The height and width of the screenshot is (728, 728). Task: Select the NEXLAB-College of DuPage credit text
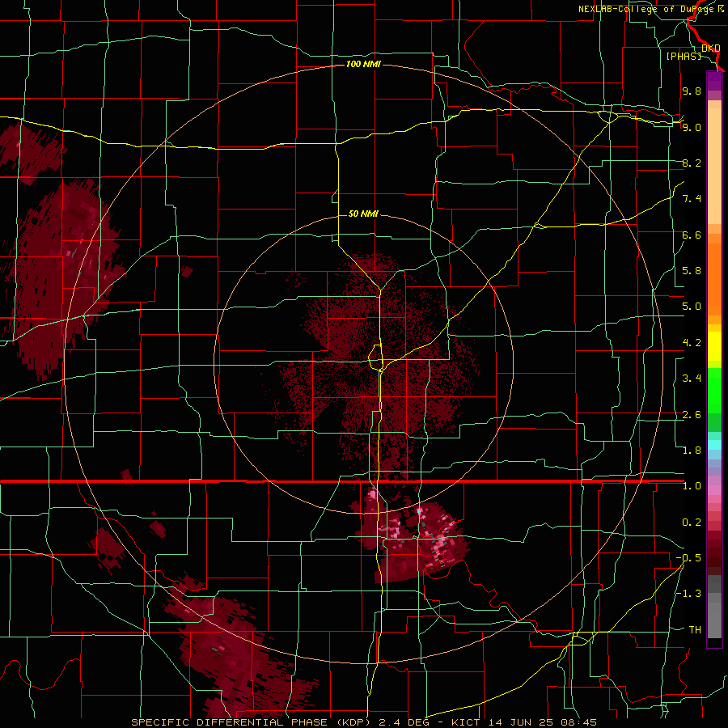tap(647, 9)
